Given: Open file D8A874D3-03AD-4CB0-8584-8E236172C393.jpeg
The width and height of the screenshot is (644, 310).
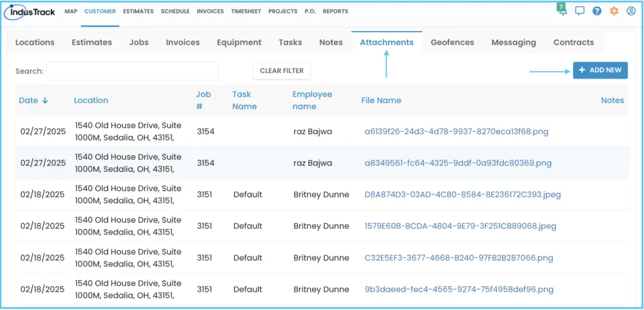Looking at the screenshot, I should pos(462,195).
